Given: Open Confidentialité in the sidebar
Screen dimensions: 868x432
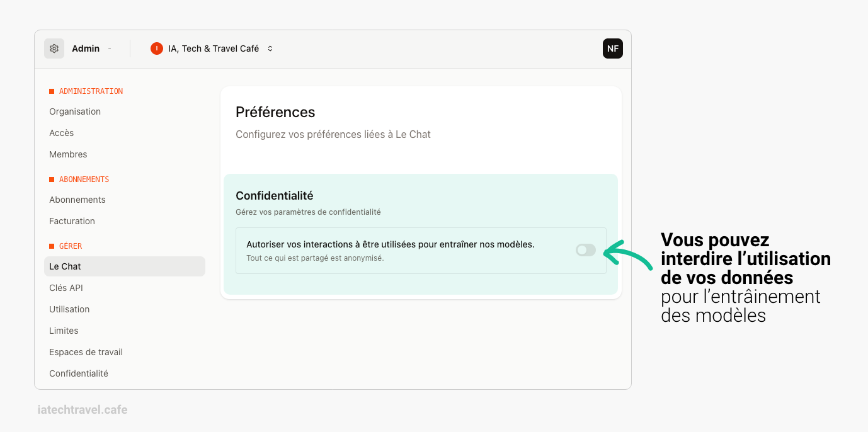Looking at the screenshot, I should (x=79, y=373).
